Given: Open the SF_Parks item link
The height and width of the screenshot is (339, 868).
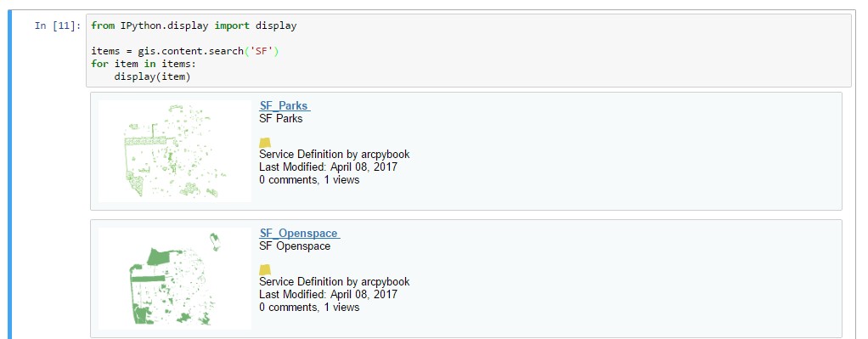Looking at the screenshot, I should pyautogui.click(x=285, y=106).
